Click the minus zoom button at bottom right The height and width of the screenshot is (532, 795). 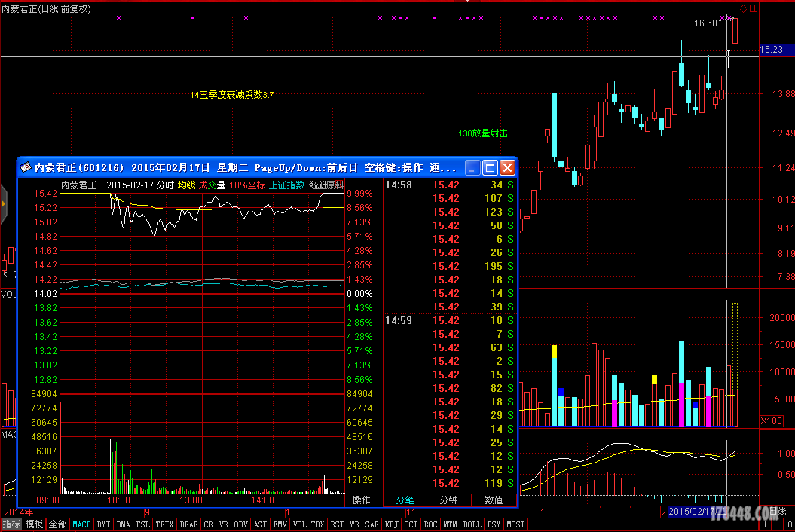pos(777,525)
